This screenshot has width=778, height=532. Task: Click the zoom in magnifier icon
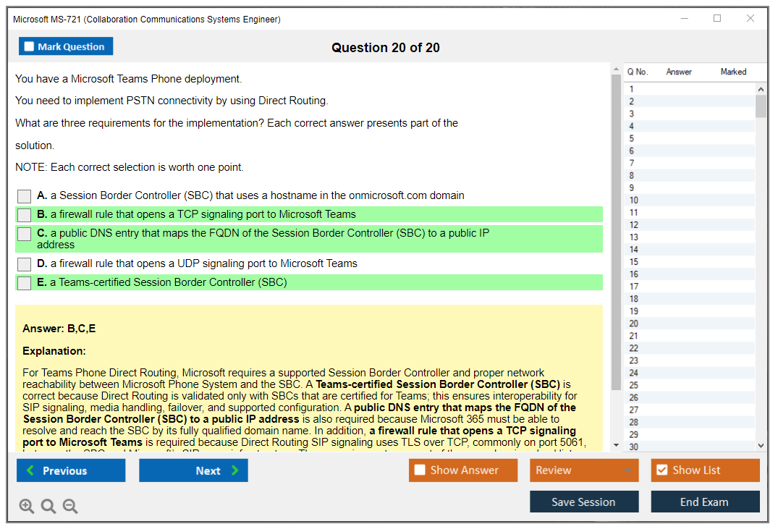[26, 506]
